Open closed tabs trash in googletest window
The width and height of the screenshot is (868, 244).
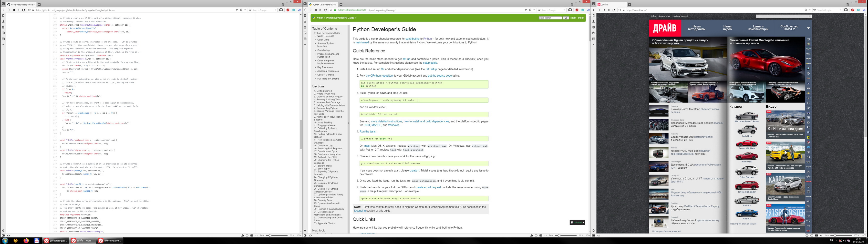[283, 4]
